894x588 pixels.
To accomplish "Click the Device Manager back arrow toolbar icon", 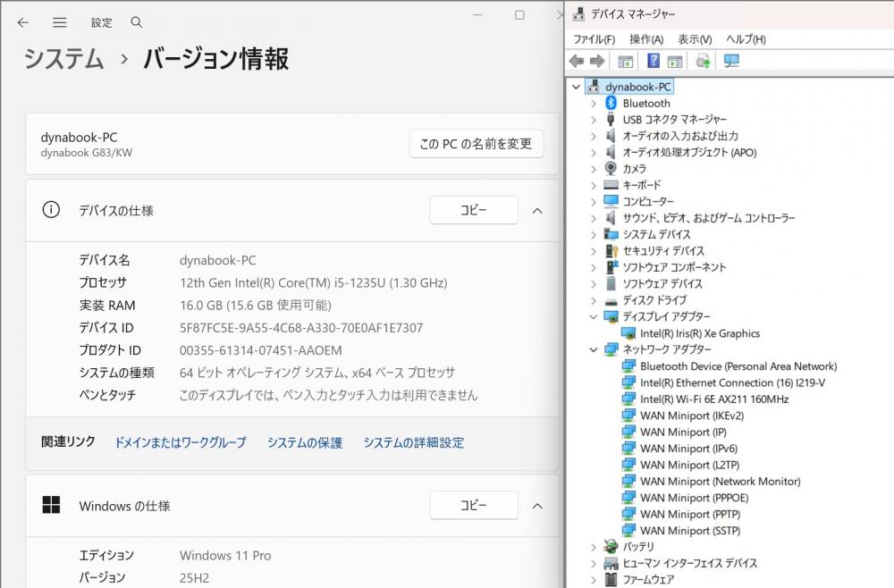I will click(x=577, y=61).
